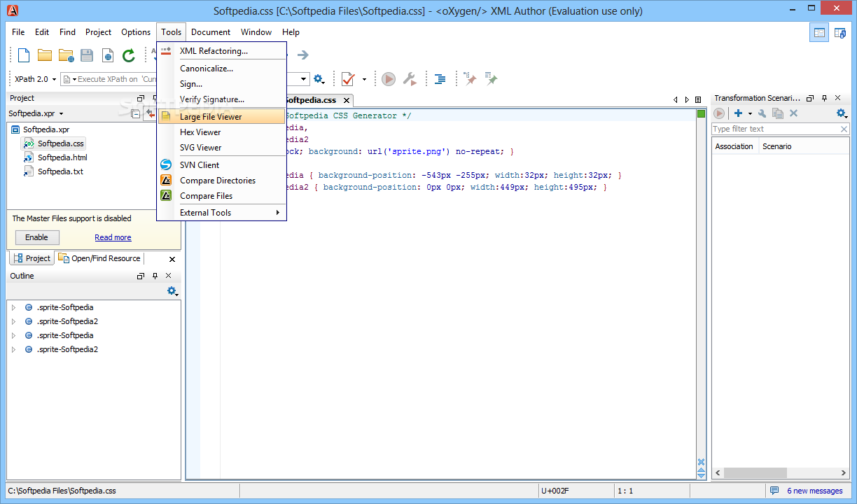Click the Save to URL icon
The width and height of the screenshot is (857, 504).
108,55
